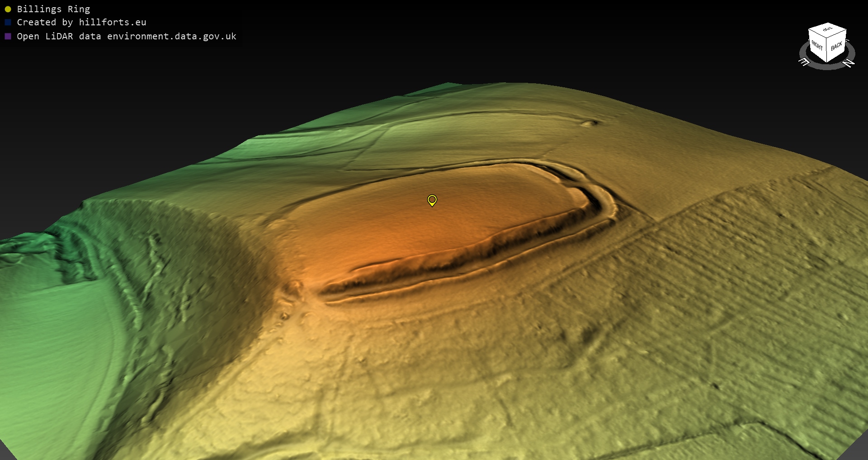Click the vertical edge between RIGHT and BACK faces
Image resolution: width=868 pixels, height=460 pixels.
click(827, 51)
